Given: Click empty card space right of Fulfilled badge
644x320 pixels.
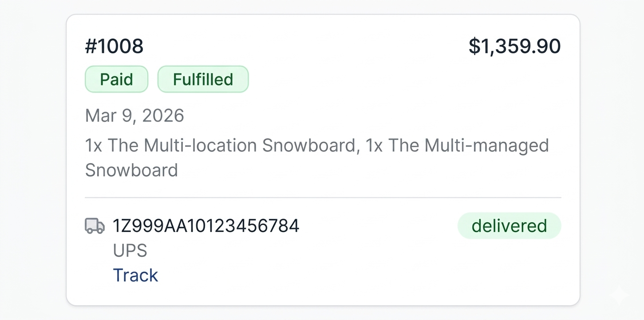Looking at the screenshot, I should [399, 79].
